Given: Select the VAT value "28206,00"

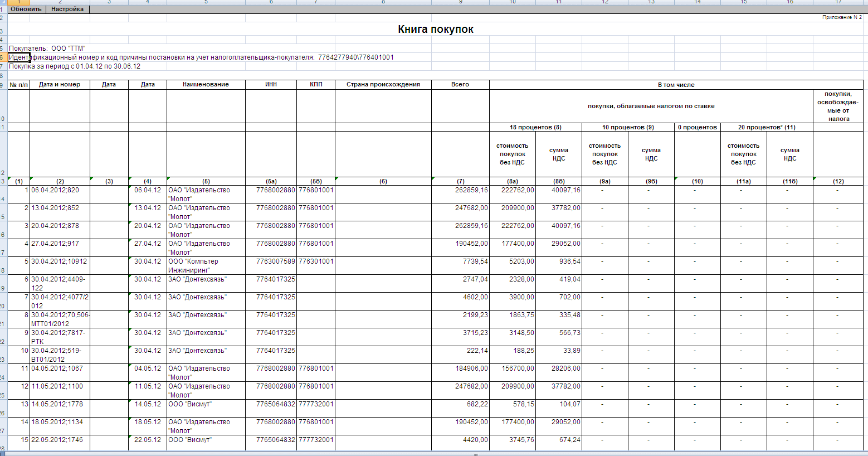Looking at the screenshot, I should [558, 373].
